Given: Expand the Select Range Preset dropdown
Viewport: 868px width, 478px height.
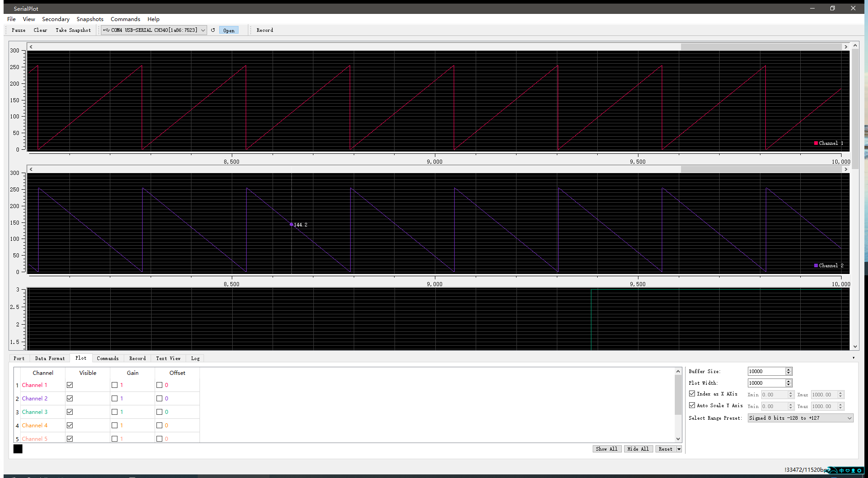Looking at the screenshot, I should click(x=849, y=418).
